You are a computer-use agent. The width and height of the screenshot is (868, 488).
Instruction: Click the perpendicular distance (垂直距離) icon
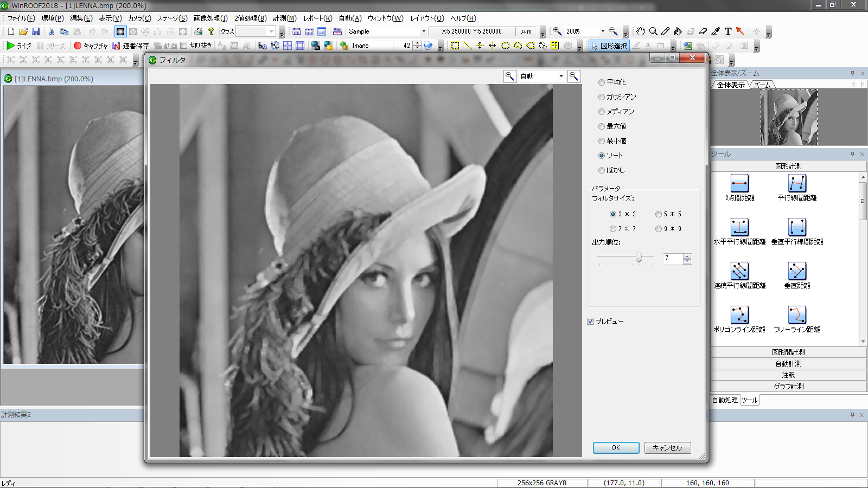(797, 271)
